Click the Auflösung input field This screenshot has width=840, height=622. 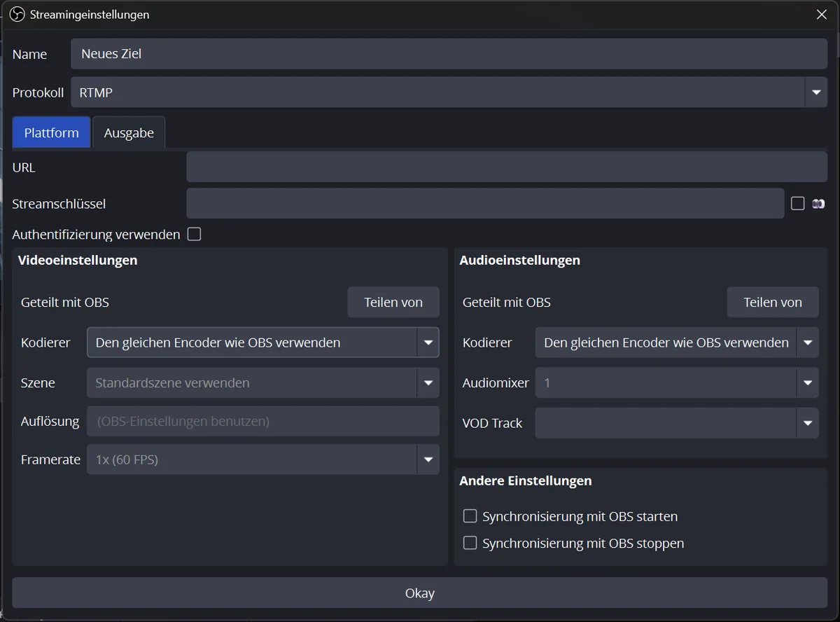(263, 422)
